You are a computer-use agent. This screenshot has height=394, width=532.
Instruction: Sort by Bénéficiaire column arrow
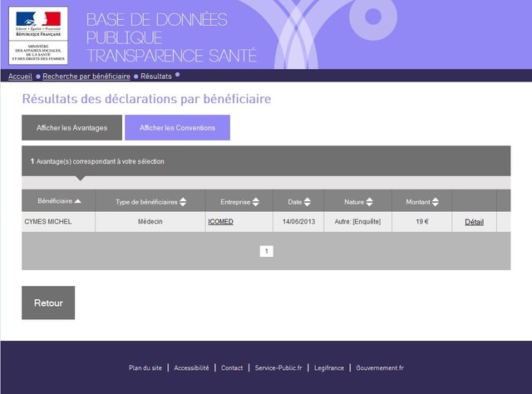click(78, 201)
